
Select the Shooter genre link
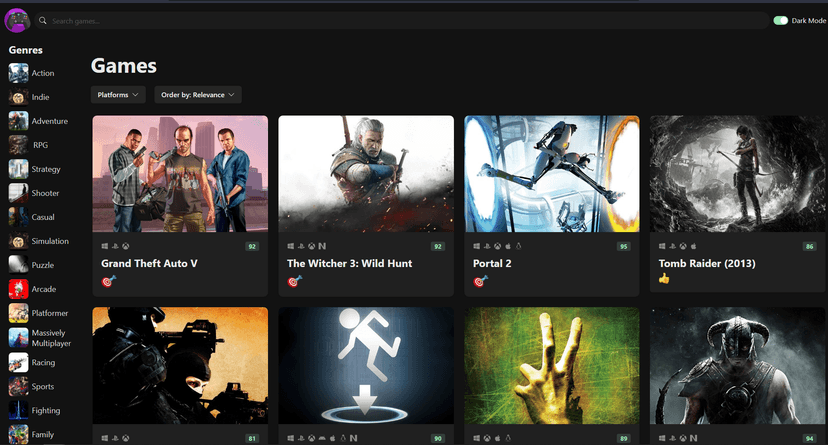(45, 193)
